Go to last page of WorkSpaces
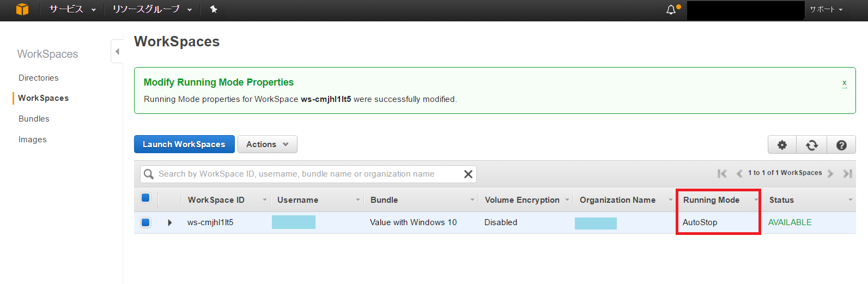The image size is (868, 284). (847, 173)
